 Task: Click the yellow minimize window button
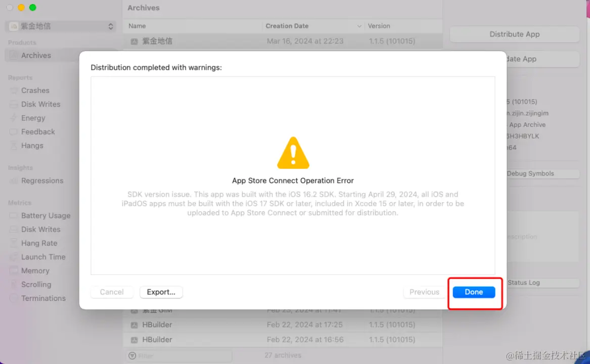pos(21,8)
